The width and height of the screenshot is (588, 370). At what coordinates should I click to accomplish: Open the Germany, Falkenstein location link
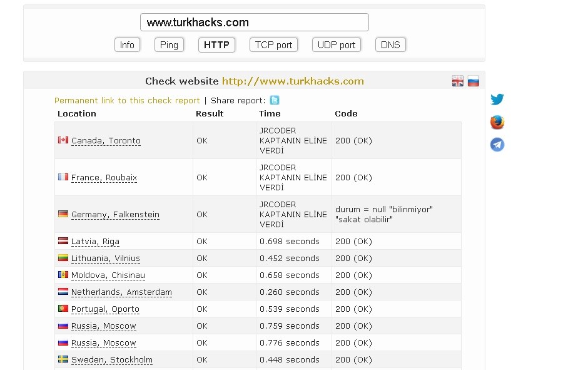point(115,215)
